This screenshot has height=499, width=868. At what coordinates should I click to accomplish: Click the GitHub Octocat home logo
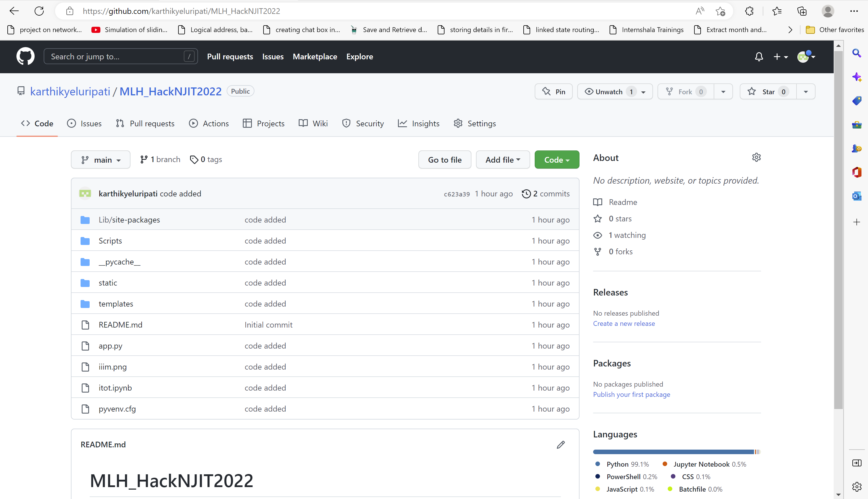pos(25,56)
